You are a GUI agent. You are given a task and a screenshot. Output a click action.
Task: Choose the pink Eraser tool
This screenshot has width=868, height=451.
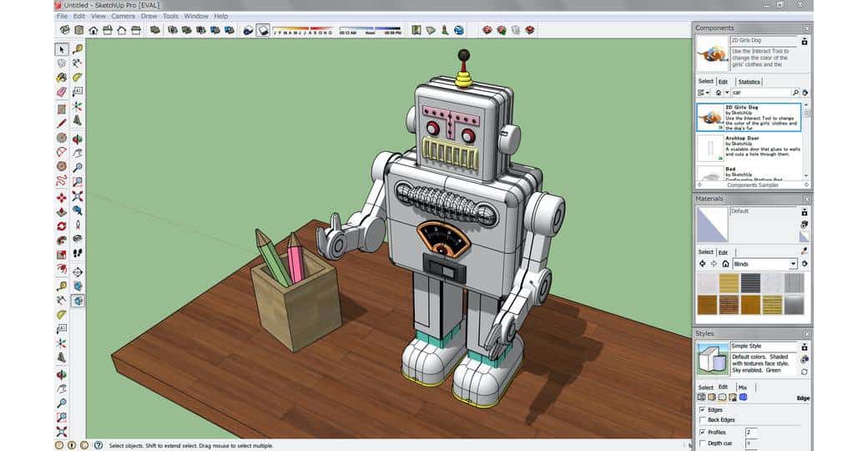click(x=62, y=92)
